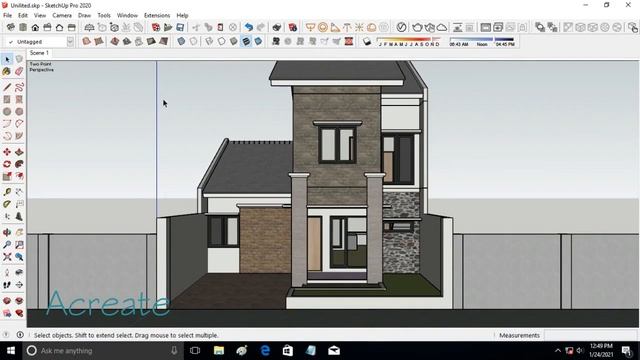This screenshot has width=640, height=360.
Task: Select the Line pencil tool
Action: (7, 87)
